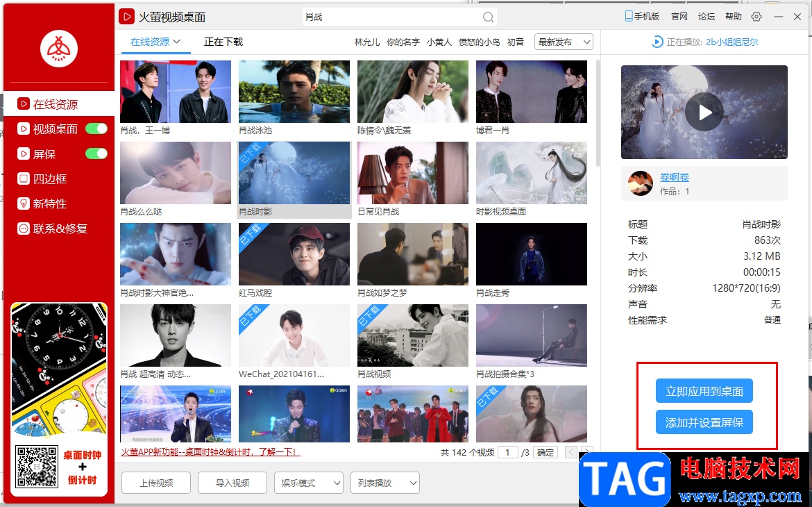Select the 肖战 超高清 动态... thumbnail

click(x=176, y=335)
